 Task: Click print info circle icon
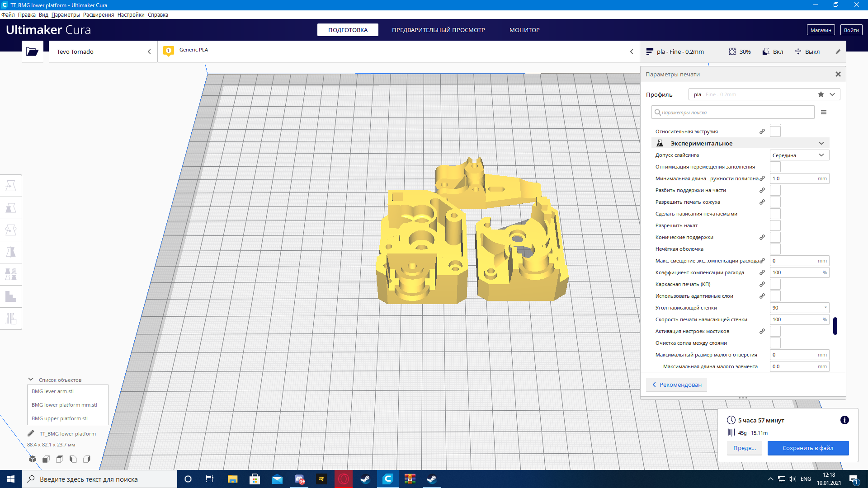point(844,420)
